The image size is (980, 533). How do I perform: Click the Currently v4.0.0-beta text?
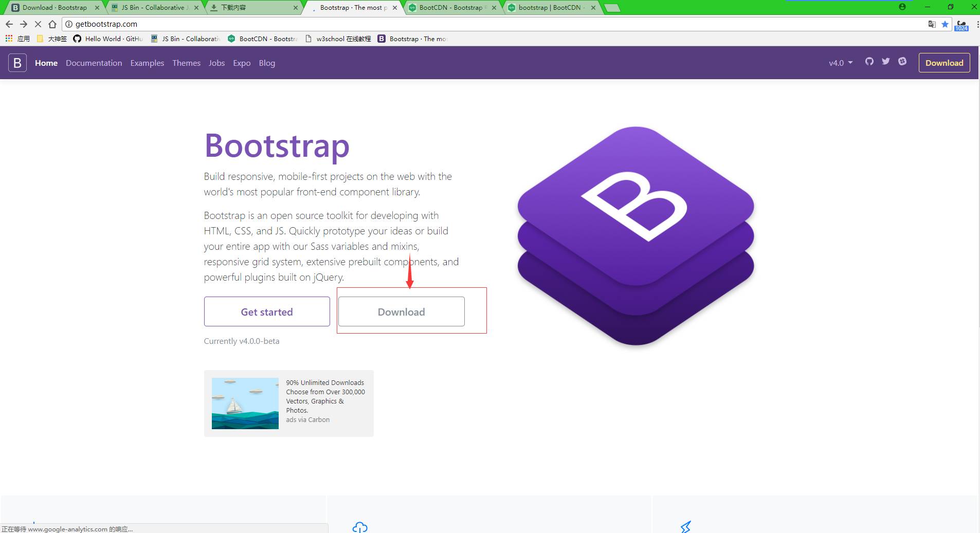pos(242,341)
